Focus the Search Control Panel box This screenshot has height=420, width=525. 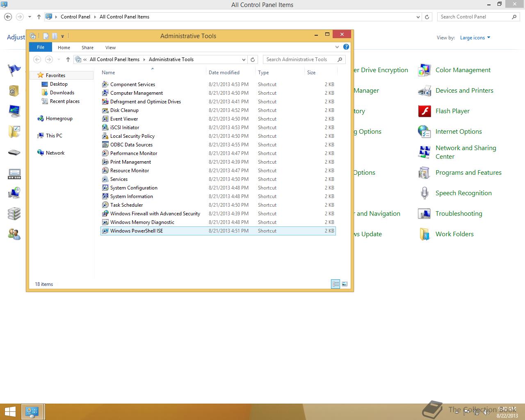click(478, 17)
